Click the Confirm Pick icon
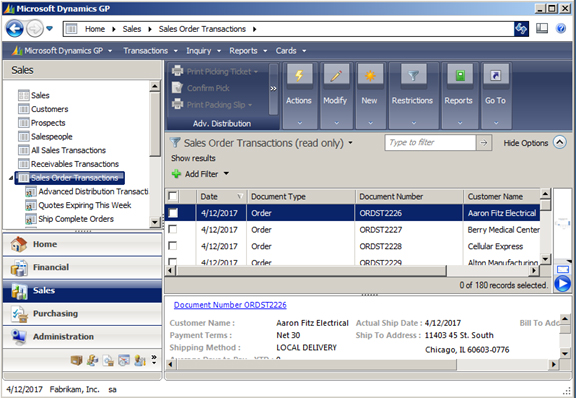The height and width of the screenshot is (398, 576). click(177, 88)
